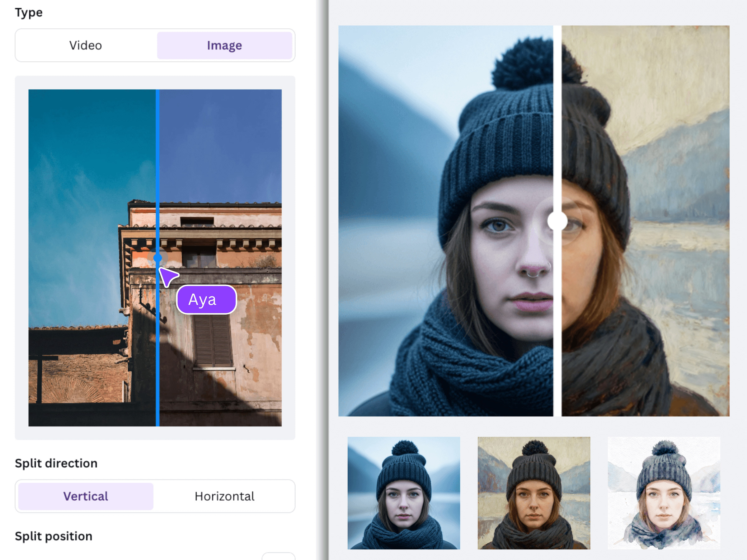The image size is (747, 560).
Task: Click the Type section heading
Action: (29, 12)
